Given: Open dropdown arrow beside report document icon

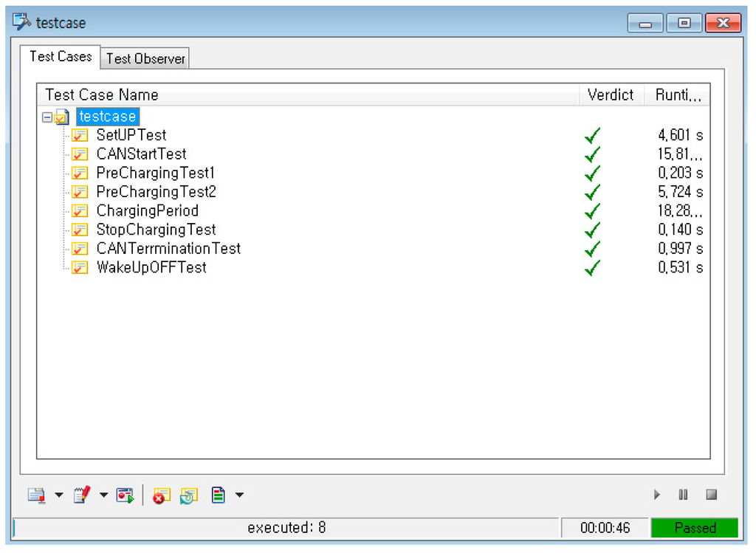Looking at the screenshot, I should pyautogui.click(x=239, y=495).
